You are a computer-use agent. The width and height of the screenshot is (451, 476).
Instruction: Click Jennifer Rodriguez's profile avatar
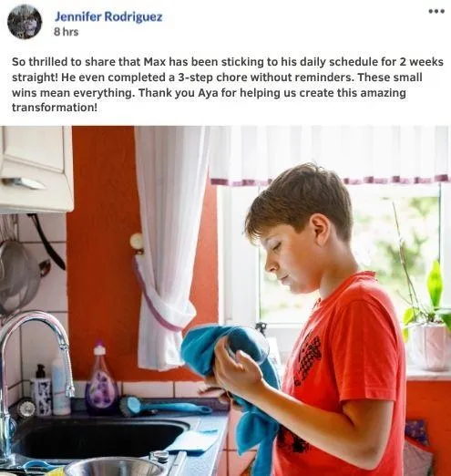point(25,22)
